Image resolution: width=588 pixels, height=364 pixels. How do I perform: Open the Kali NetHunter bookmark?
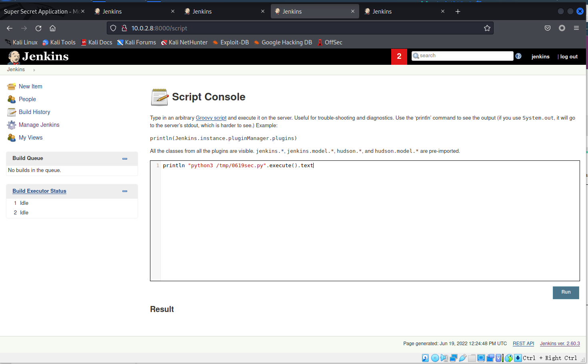(x=184, y=42)
